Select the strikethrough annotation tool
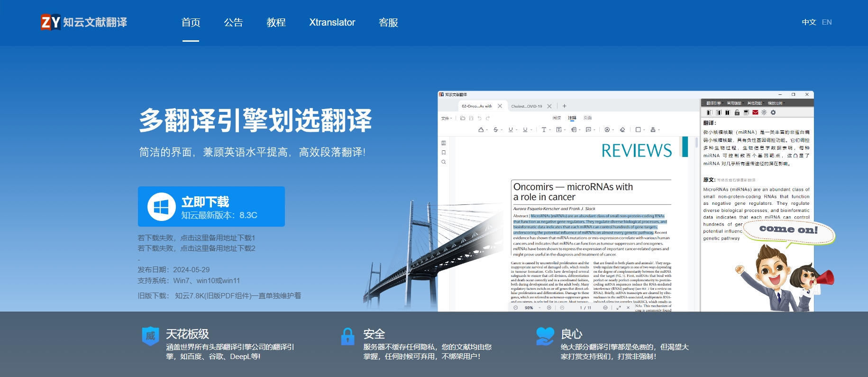 (x=496, y=129)
